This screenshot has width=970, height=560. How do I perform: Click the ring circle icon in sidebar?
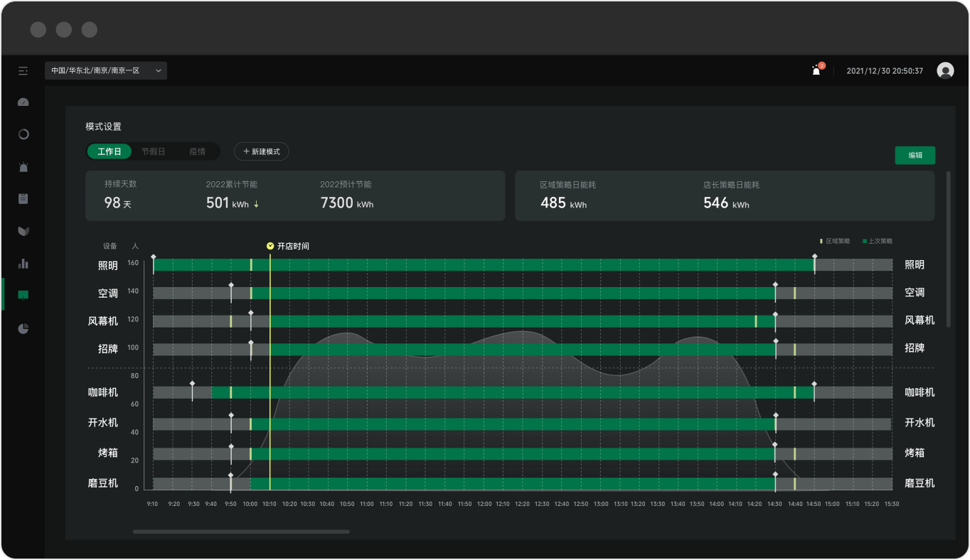[23, 134]
